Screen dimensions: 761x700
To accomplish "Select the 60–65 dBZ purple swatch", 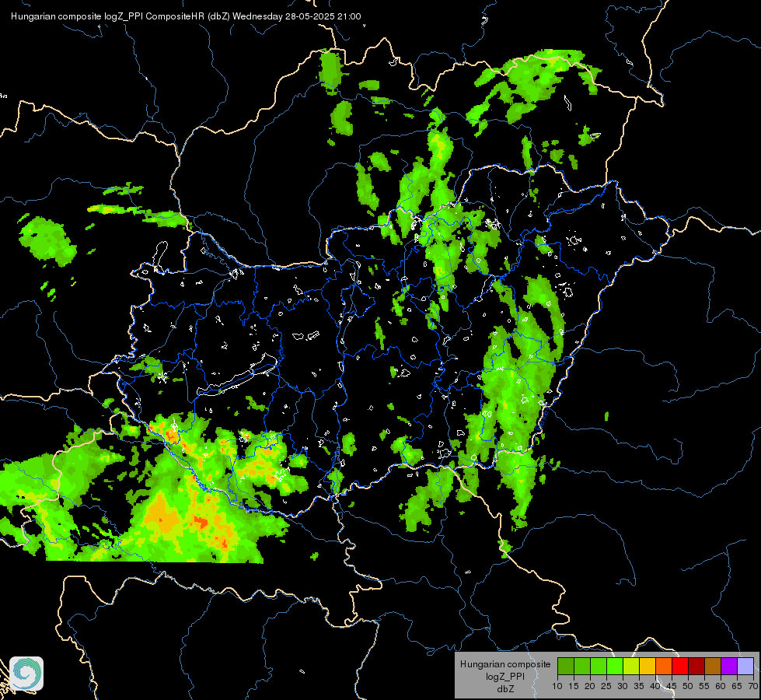I will coord(729,666).
